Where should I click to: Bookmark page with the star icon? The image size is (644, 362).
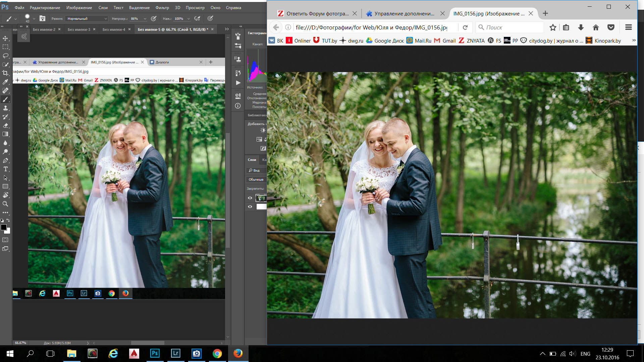553,27
